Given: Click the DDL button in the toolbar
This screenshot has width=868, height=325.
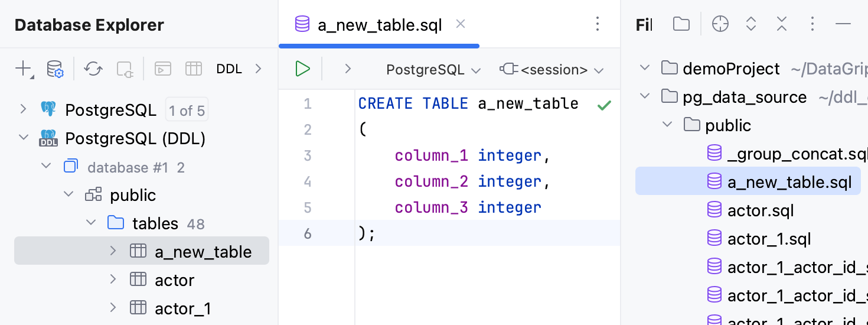Looking at the screenshot, I should [x=229, y=69].
